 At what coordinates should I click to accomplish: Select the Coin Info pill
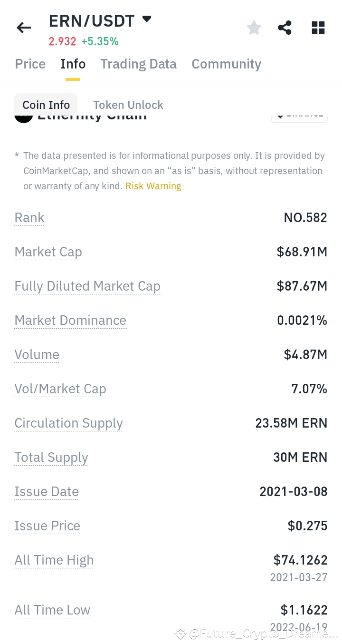click(x=46, y=105)
